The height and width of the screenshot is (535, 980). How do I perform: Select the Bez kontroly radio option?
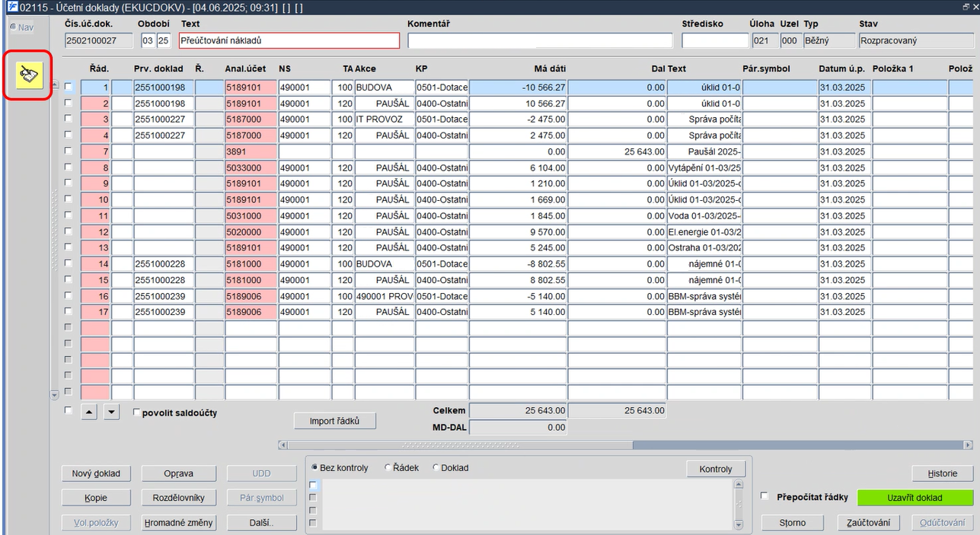[314, 468]
